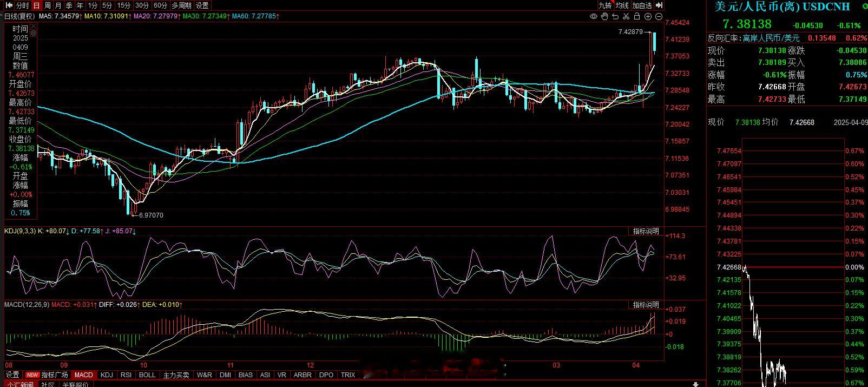Screen dimensions: 868x387
Task: Open MACD 指标说明 indicator description
Action: tap(646, 305)
